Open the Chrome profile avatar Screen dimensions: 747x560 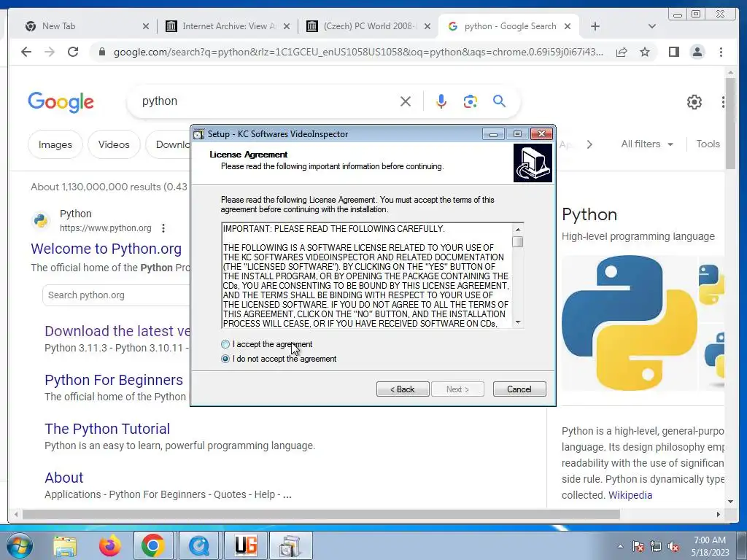click(x=697, y=52)
